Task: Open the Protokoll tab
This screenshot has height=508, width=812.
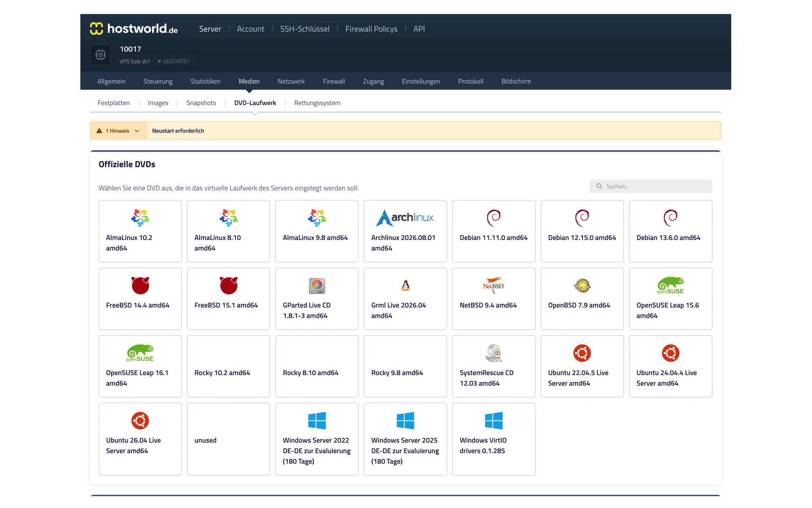Action: [x=471, y=81]
